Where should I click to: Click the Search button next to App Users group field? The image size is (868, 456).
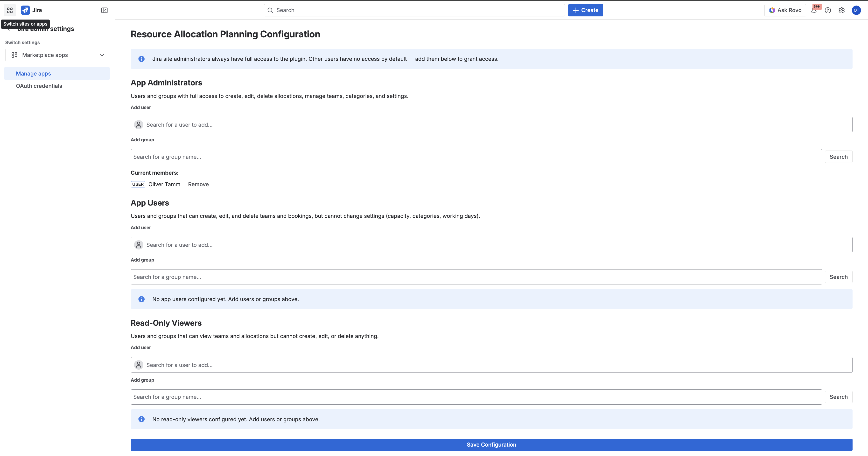coord(839,276)
